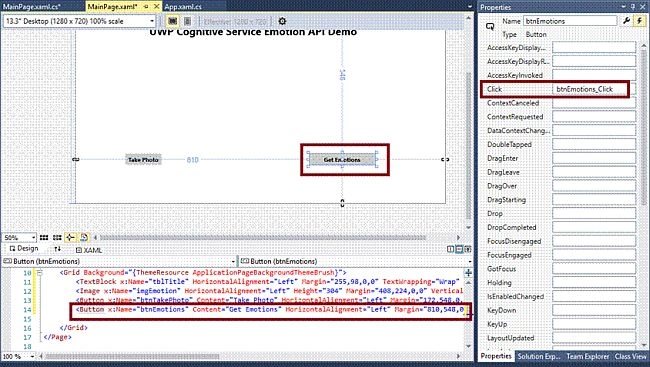
Task: Click the 810 margin label in designer
Action: 192,160
